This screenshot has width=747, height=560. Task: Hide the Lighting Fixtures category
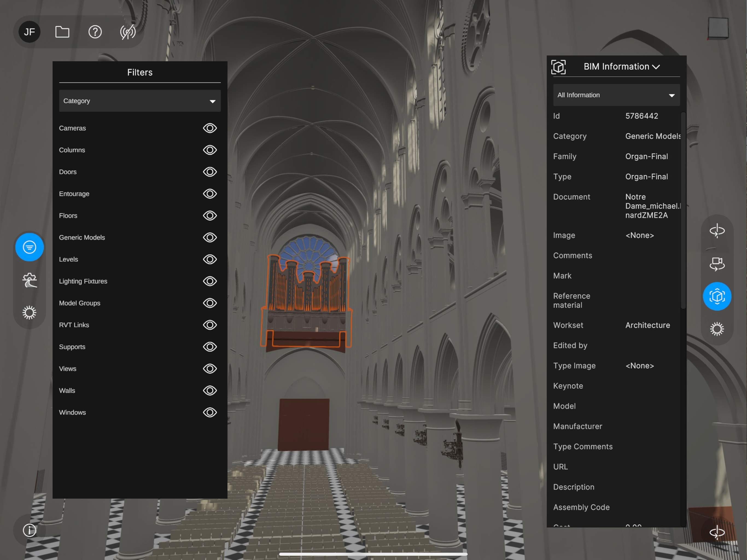click(x=210, y=281)
